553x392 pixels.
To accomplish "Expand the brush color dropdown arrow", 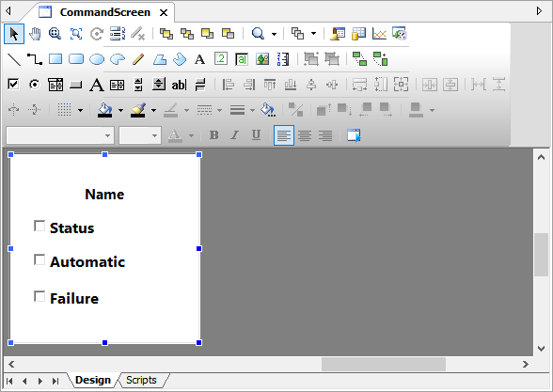I will coord(154,110).
